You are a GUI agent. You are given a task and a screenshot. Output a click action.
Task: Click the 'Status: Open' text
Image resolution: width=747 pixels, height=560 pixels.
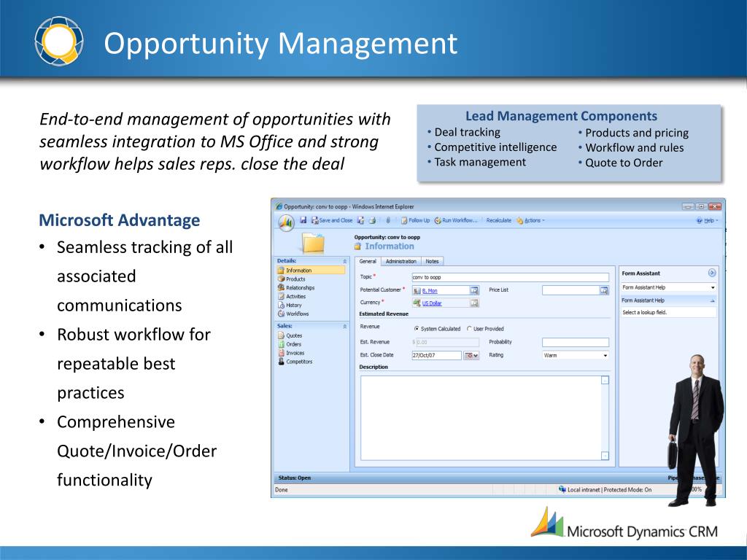(x=295, y=478)
